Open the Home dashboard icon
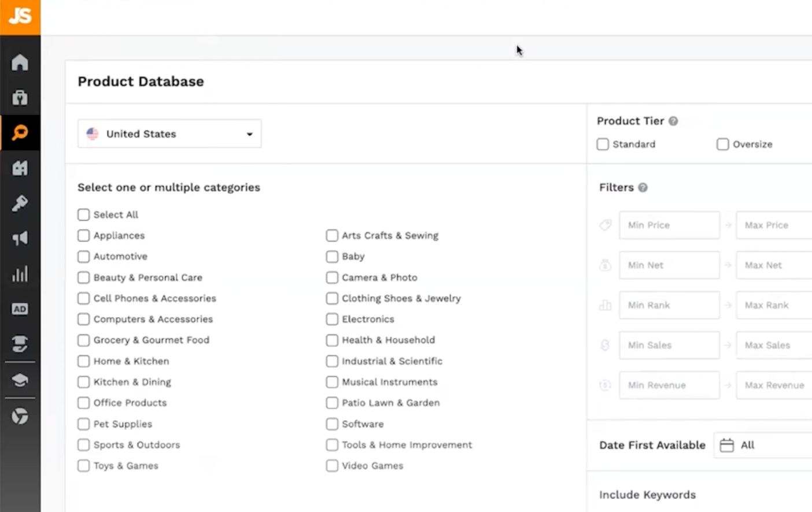Viewport: 812px width, 512px height. pos(20,62)
